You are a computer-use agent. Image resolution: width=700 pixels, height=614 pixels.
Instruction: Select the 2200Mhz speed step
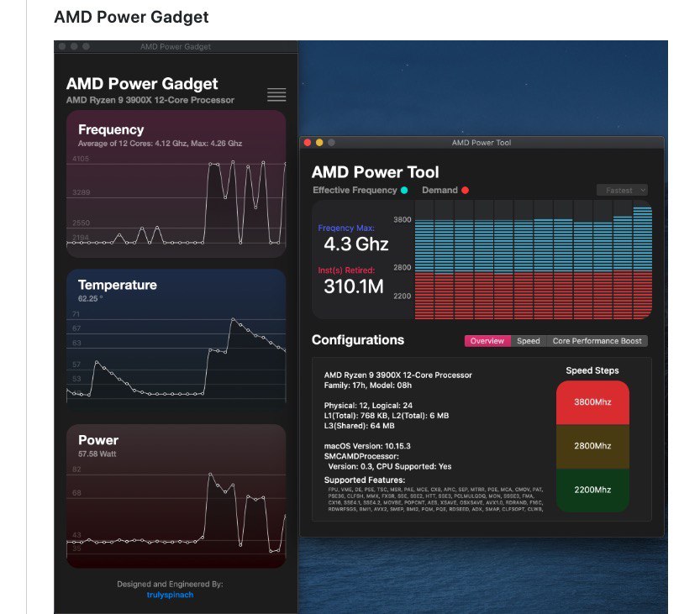pyautogui.click(x=592, y=490)
